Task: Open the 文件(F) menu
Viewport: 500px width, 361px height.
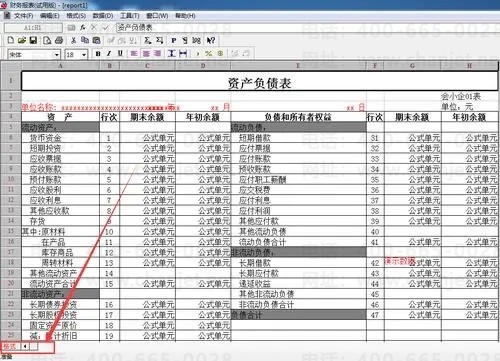Action: 23,16
